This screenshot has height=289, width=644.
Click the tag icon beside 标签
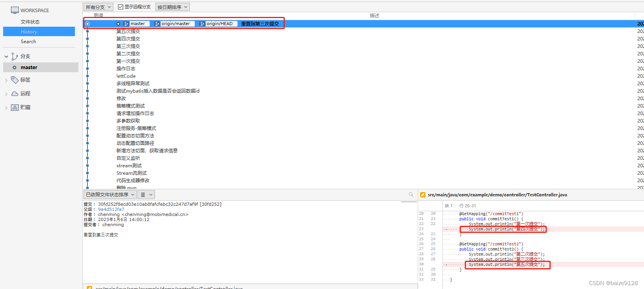tap(15, 80)
